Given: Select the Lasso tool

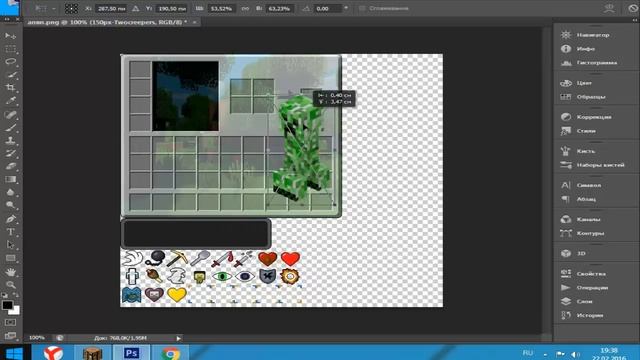Looking at the screenshot, I should click(10, 62).
